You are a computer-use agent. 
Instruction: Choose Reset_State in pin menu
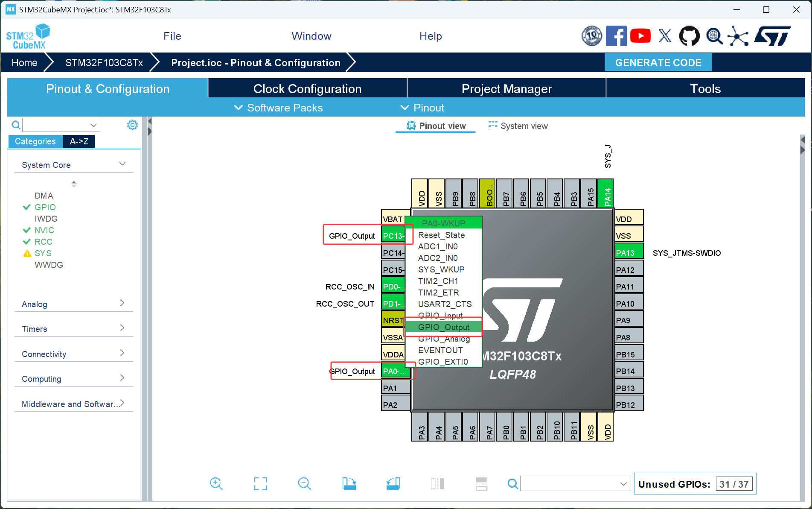pyautogui.click(x=443, y=235)
